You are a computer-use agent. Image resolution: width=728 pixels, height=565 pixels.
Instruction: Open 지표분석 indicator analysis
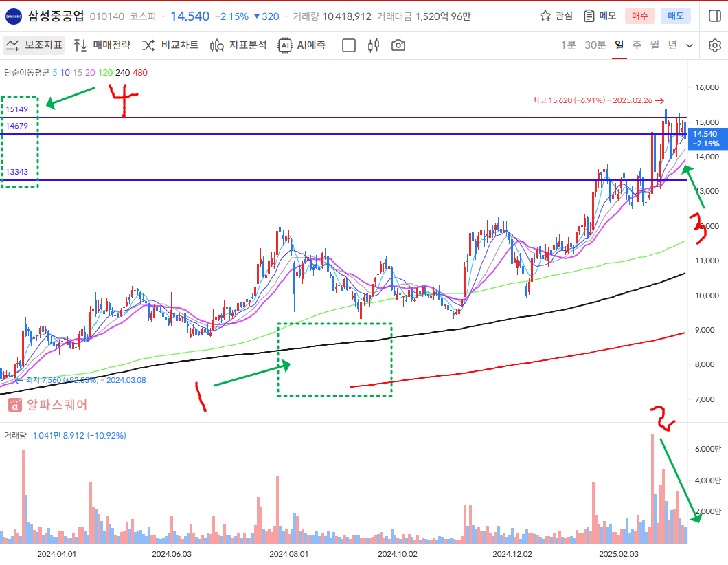tap(238, 45)
